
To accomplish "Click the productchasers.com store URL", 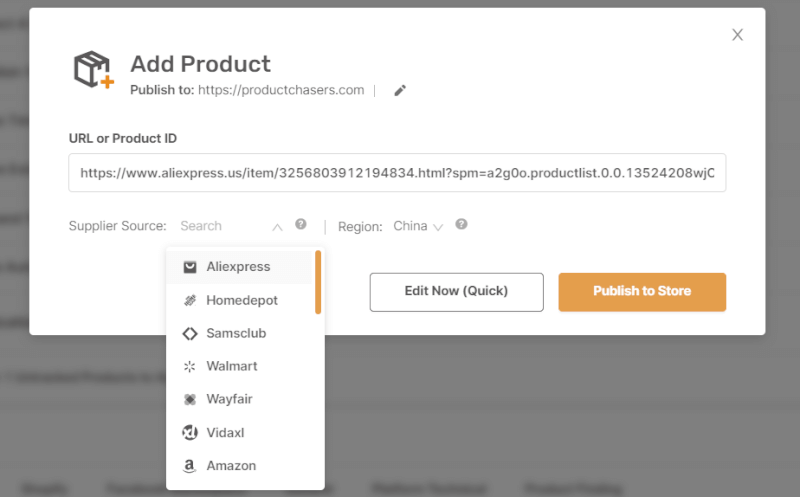I will 281,90.
